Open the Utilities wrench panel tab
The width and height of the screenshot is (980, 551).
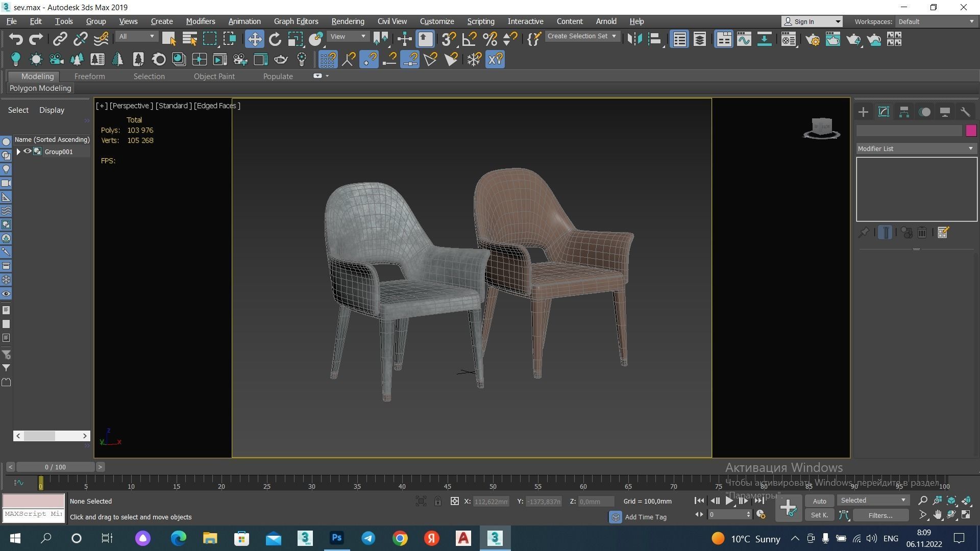click(x=965, y=112)
